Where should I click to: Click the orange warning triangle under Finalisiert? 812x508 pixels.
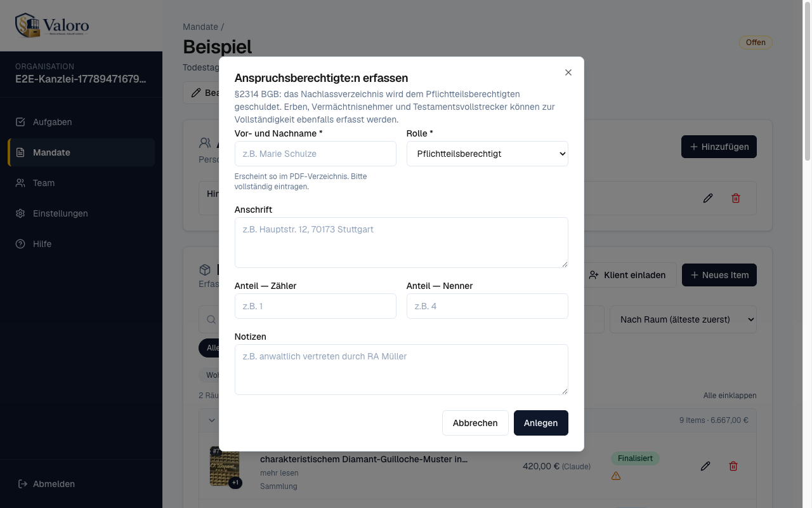pyautogui.click(x=616, y=476)
